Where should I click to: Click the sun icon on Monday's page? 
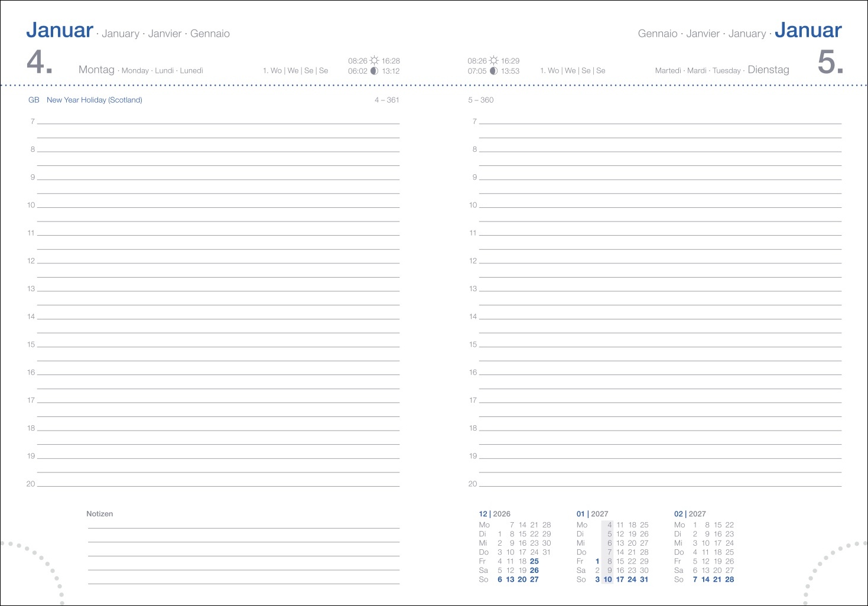point(374,61)
